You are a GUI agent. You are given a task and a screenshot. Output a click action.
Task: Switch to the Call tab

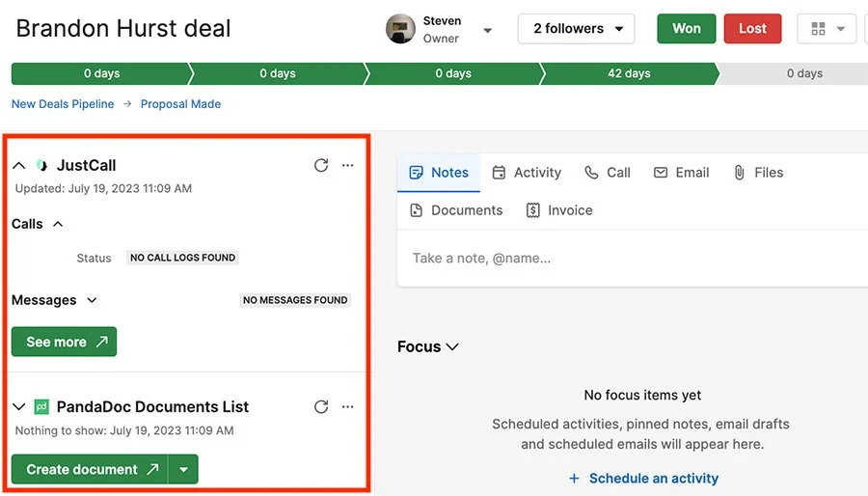608,173
